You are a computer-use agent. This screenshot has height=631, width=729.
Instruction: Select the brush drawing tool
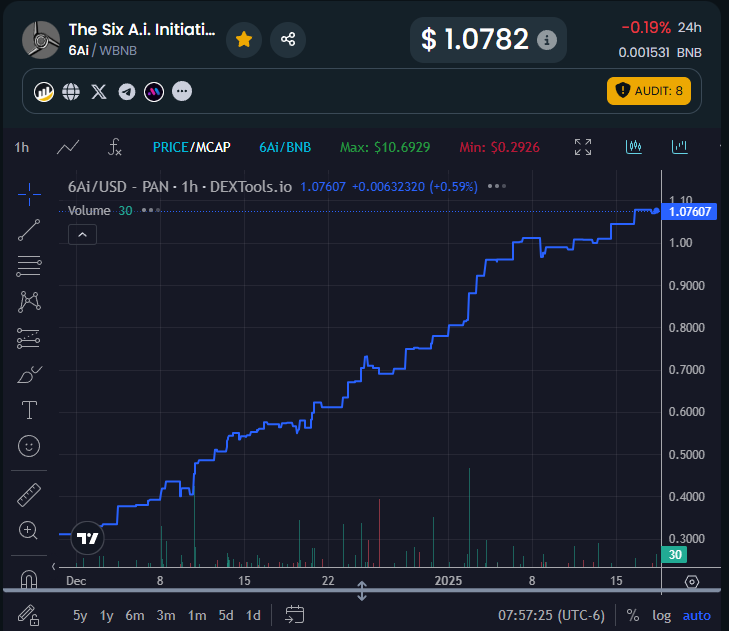coord(29,374)
